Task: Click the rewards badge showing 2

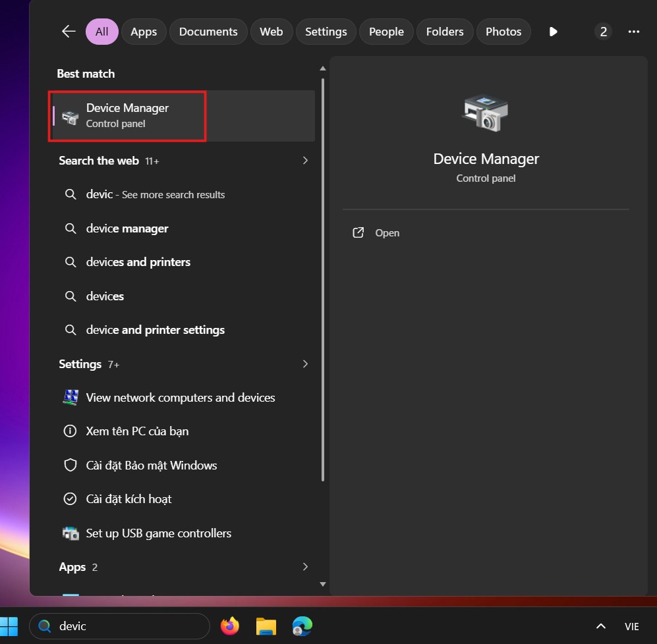Action: tap(603, 32)
